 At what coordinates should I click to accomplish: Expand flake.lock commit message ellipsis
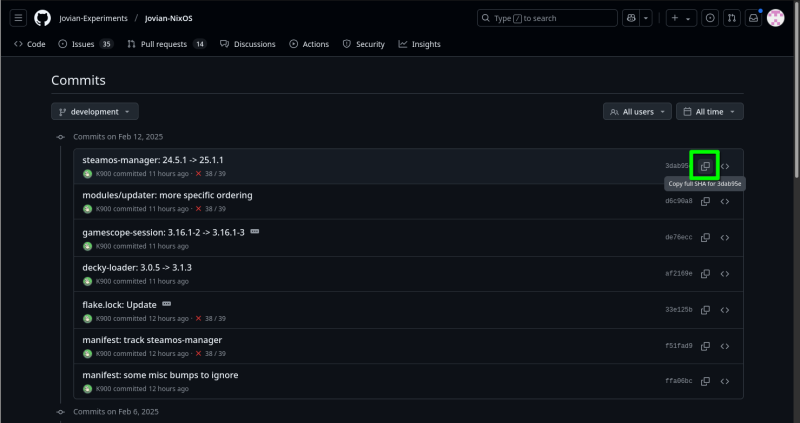pos(166,304)
